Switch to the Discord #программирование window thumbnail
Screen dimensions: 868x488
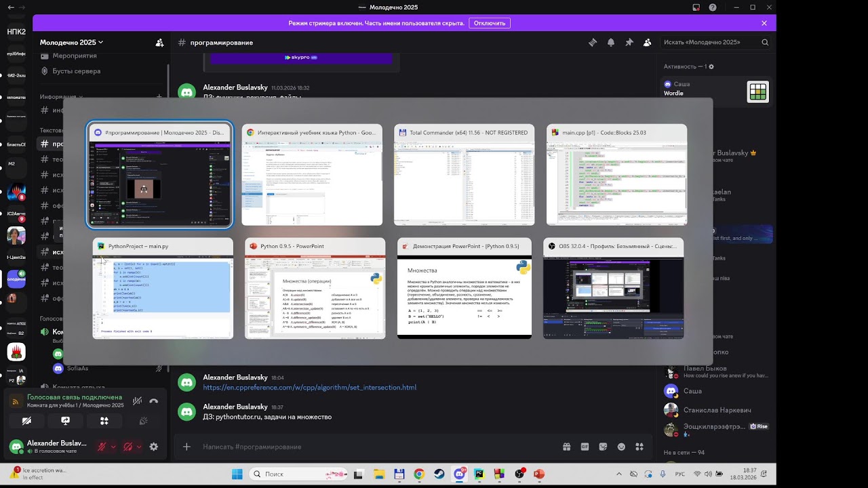[x=160, y=175]
